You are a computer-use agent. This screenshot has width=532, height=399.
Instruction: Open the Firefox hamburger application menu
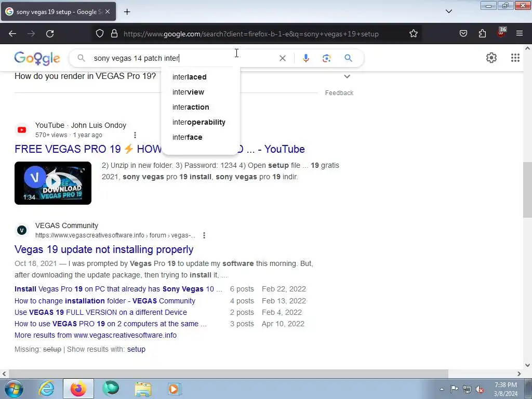coord(520,34)
